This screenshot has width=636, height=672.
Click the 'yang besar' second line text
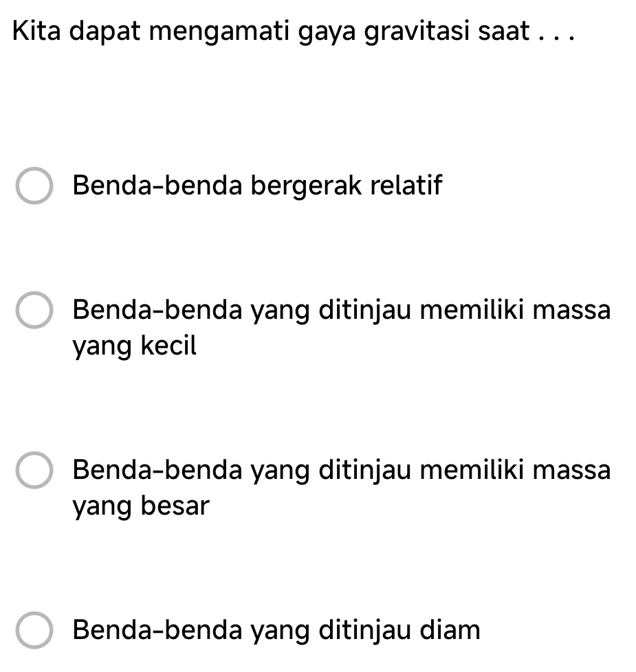141,506
